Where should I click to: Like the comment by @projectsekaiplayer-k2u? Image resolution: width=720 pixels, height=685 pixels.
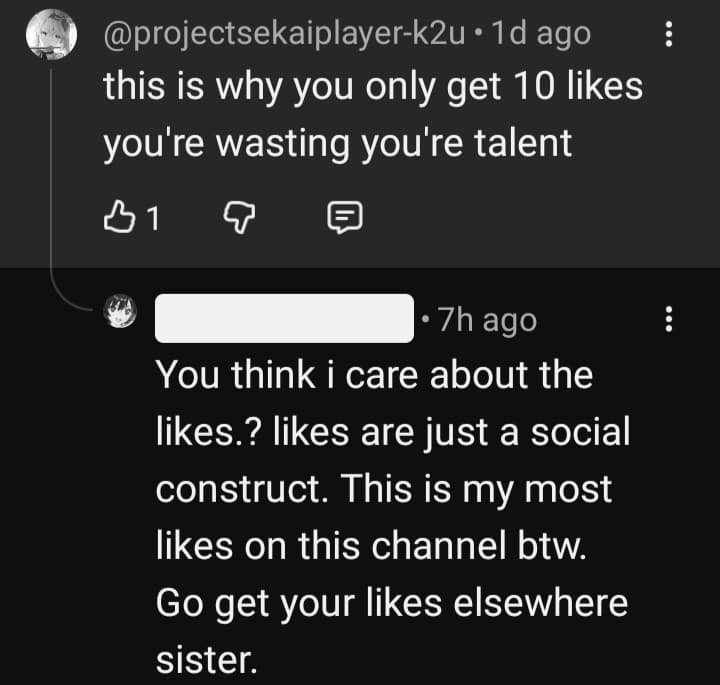(117, 217)
